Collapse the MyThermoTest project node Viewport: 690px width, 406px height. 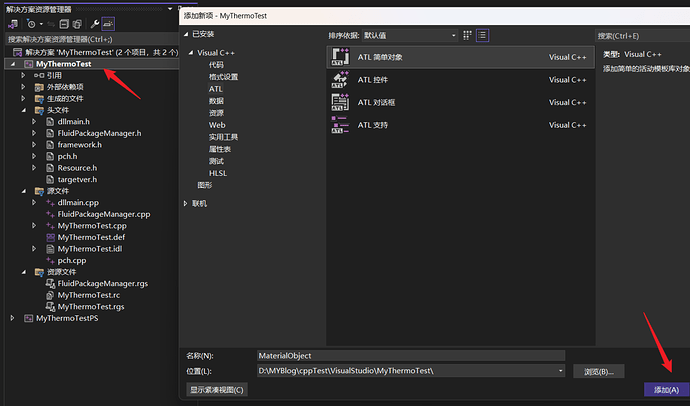(x=13, y=64)
